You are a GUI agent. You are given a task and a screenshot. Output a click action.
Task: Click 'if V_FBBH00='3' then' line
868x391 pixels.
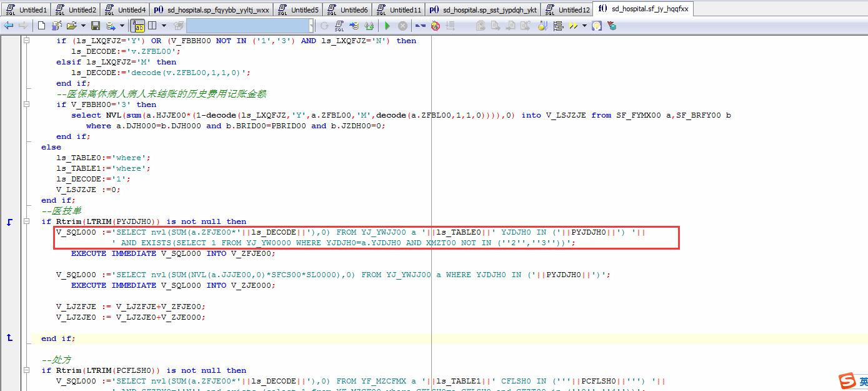click(106, 104)
